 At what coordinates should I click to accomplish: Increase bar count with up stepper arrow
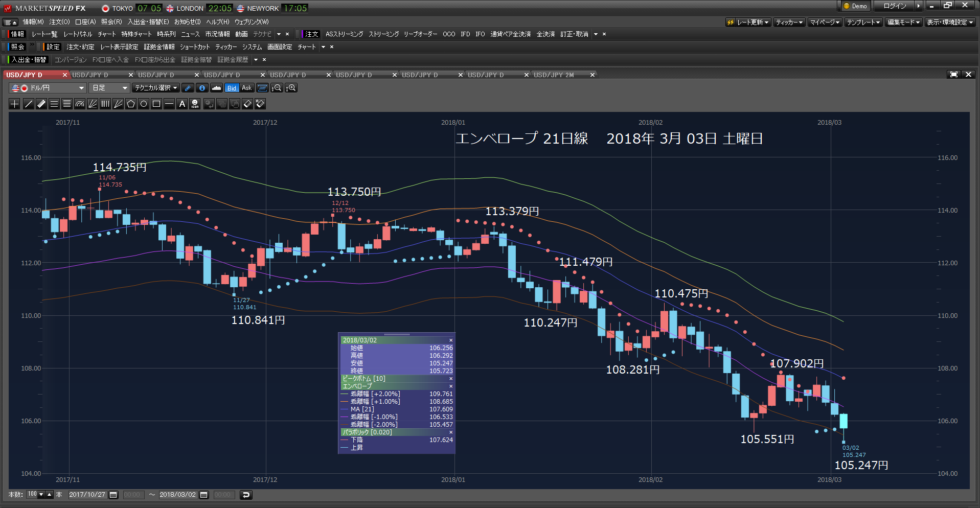(x=50, y=495)
